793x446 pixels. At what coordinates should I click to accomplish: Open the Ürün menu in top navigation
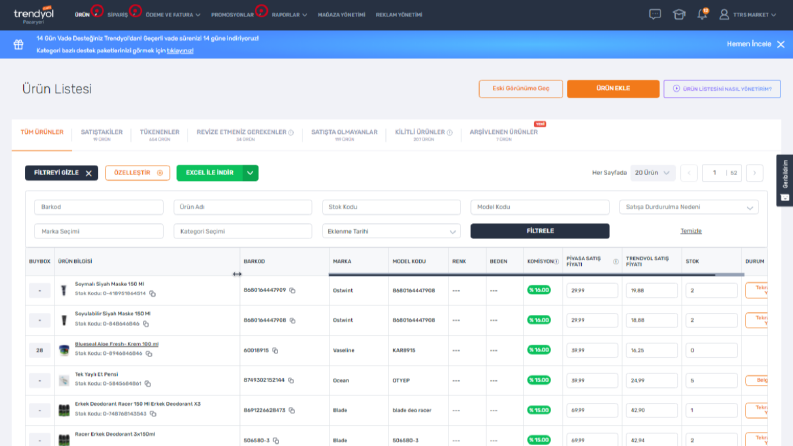click(x=82, y=15)
